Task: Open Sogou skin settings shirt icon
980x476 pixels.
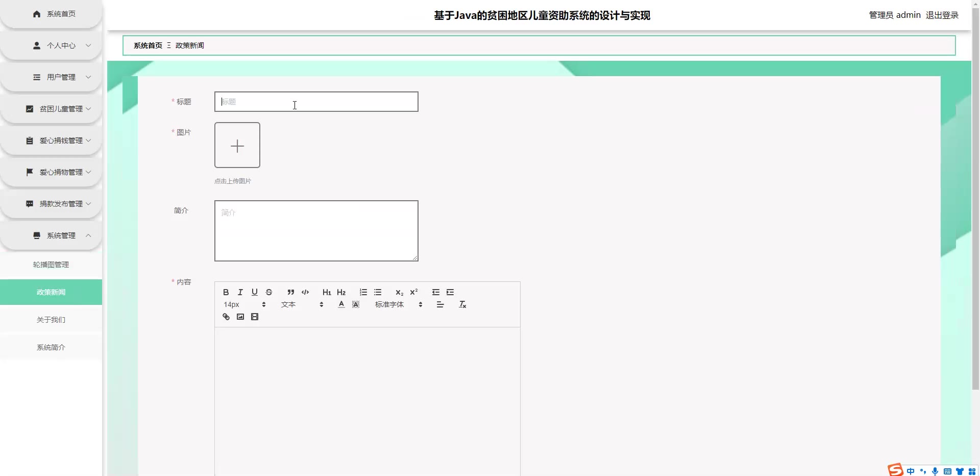Action: coord(960,471)
